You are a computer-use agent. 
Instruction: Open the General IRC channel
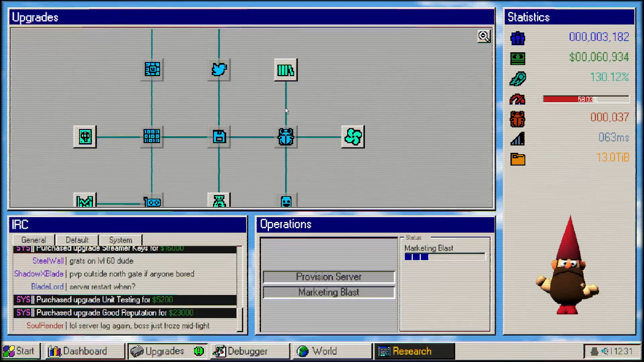point(34,240)
